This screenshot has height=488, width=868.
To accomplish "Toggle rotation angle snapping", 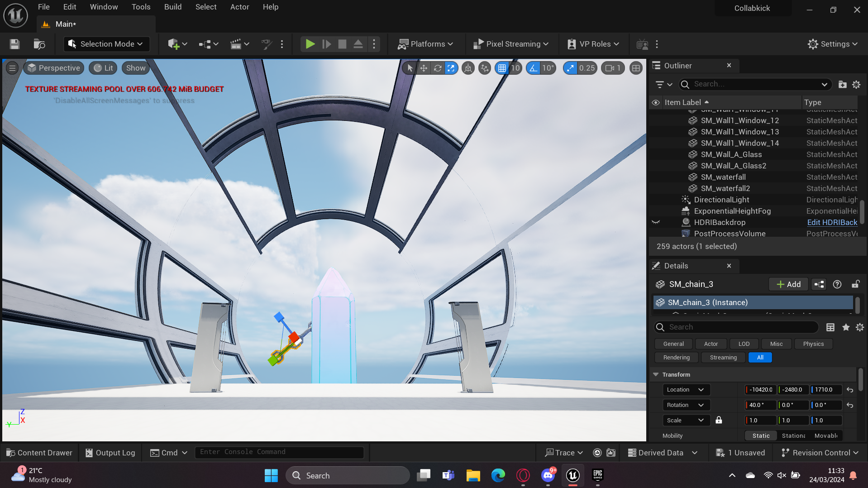I will click(x=533, y=68).
